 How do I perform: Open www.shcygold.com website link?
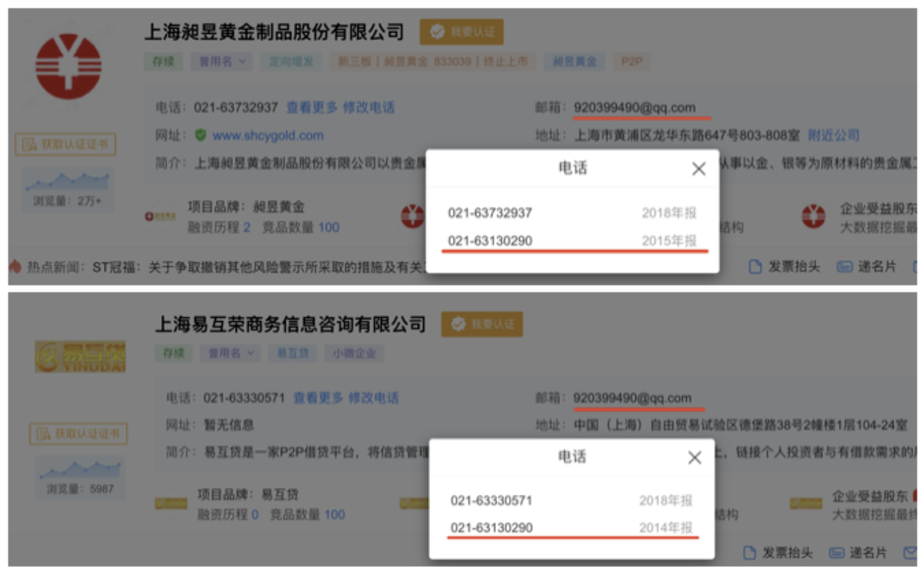click(x=268, y=136)
